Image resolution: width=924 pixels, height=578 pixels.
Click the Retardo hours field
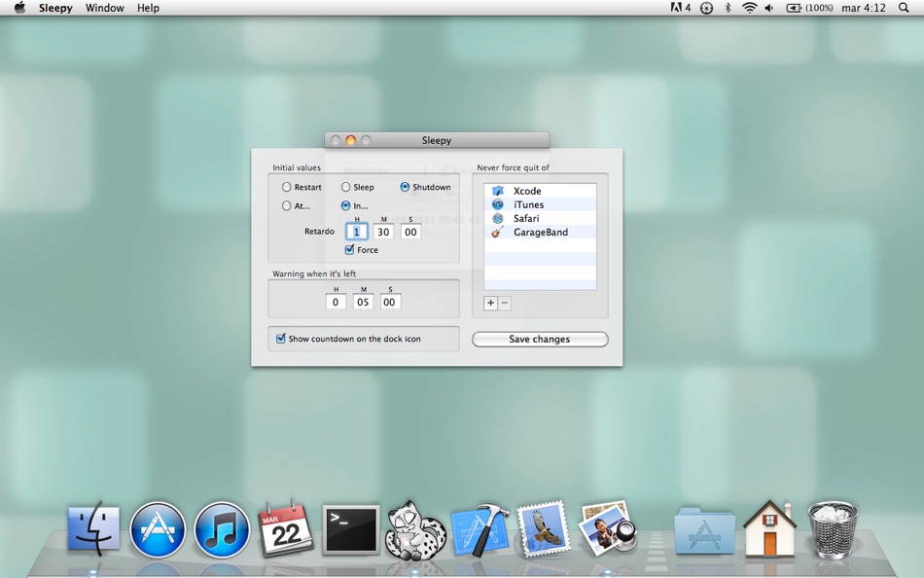tap(357, 232)
